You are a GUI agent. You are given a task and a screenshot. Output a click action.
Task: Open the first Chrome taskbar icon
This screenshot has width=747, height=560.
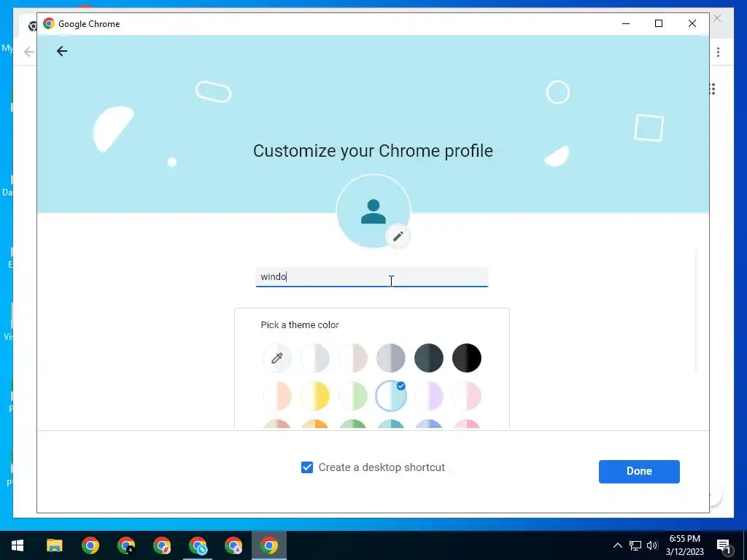90,545
